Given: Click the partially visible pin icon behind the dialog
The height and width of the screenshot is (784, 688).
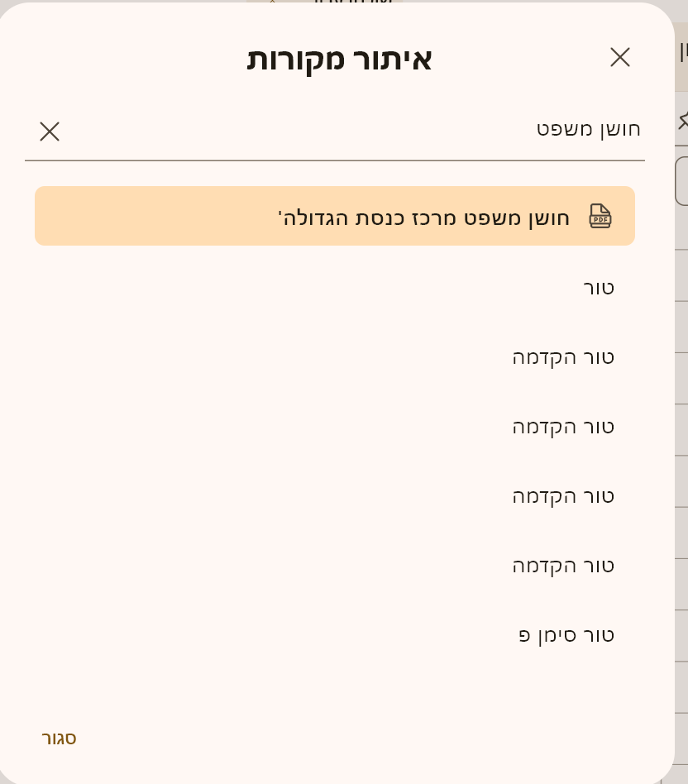Looking at the screenshot, I should tap(682, 121).
